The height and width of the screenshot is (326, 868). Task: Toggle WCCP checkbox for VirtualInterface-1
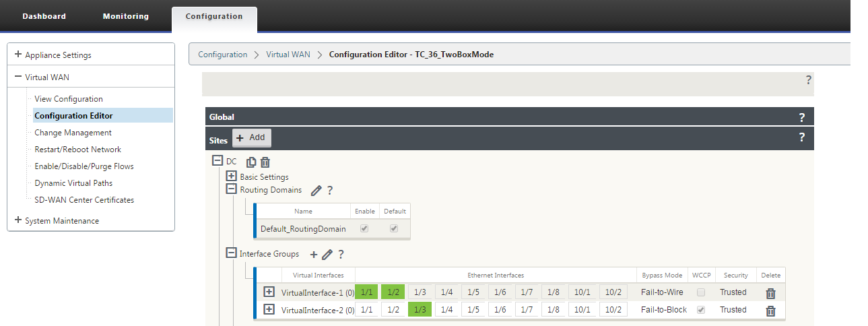click(x=702, y=292)
